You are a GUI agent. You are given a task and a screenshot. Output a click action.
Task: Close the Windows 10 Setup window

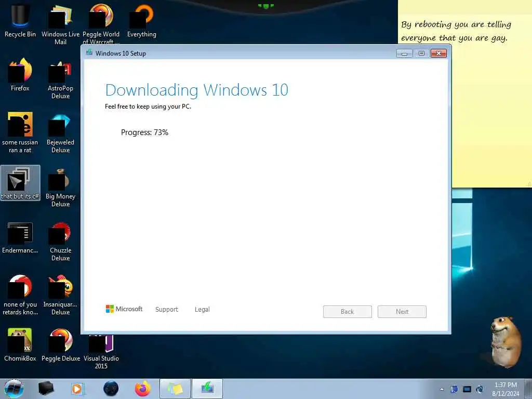(438, 54)
